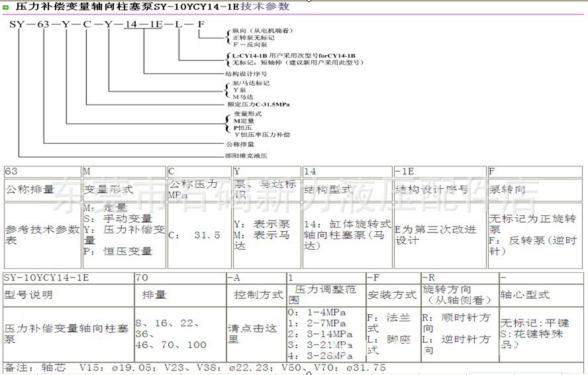Click the 'SY-10YCY14-1E' model cell in the table

point(68,278)
